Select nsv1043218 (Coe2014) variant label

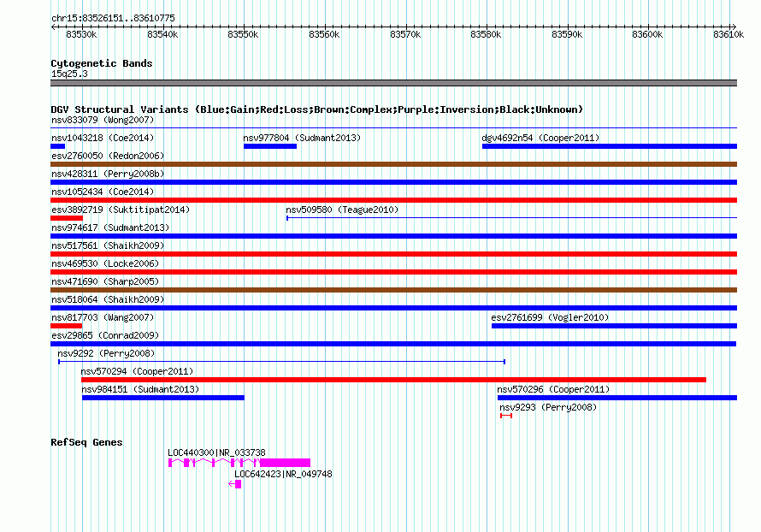[103, 138]
